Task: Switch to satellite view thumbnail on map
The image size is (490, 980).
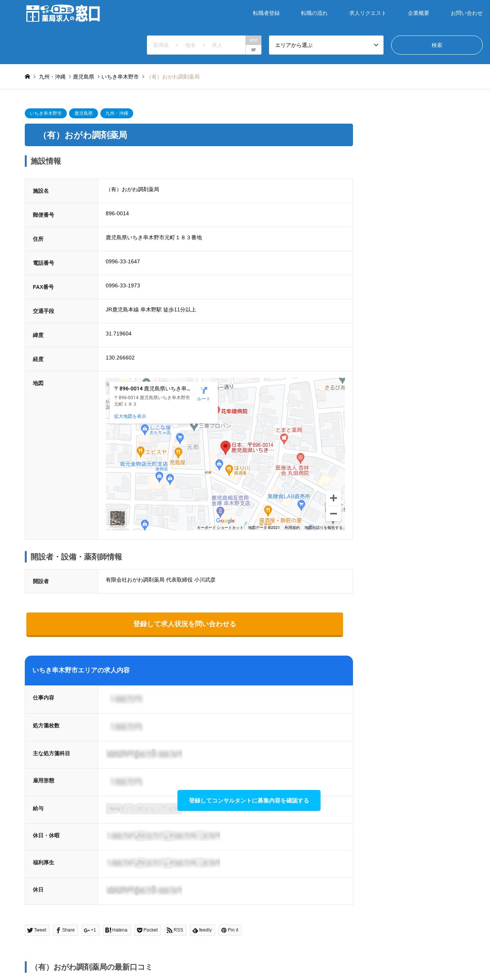Action: pyautogui.click(x=118, y=518)
